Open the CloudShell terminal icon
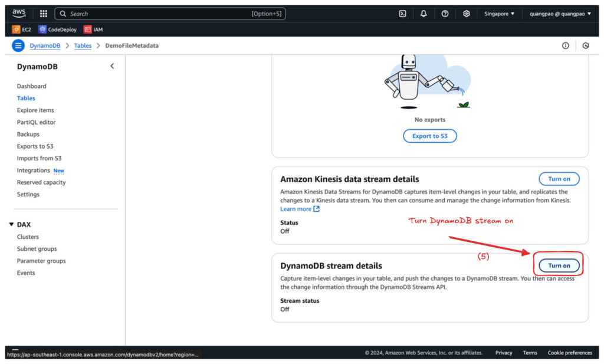604x364 pixels. [402, 14]
